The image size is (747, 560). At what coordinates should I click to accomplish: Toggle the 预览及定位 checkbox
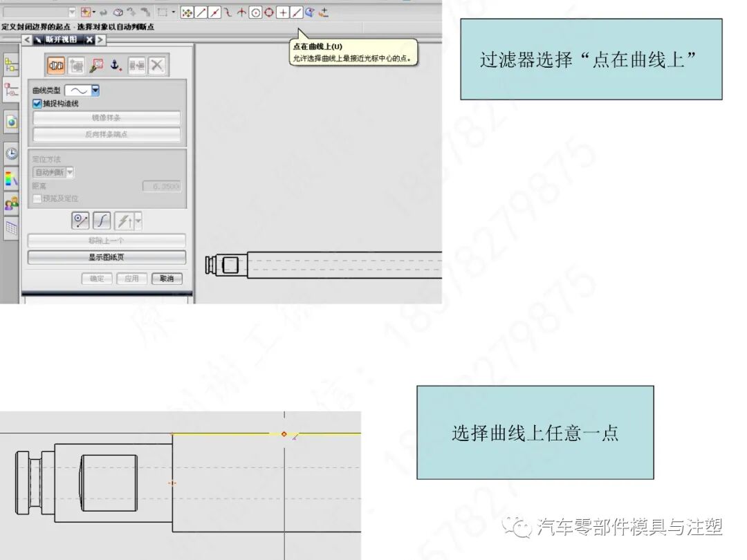pyautogui.click(x=37, y=198)
